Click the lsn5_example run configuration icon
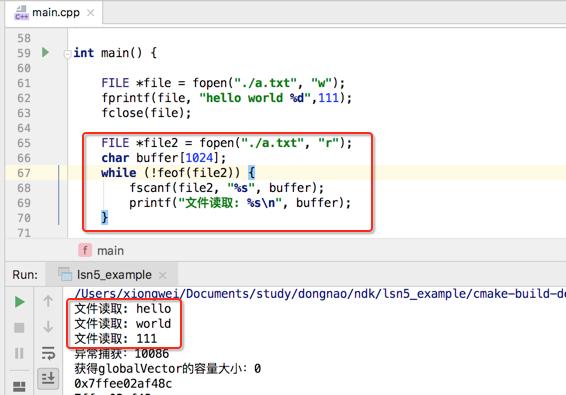Screen dimensions: 566x395 point(65,274)
